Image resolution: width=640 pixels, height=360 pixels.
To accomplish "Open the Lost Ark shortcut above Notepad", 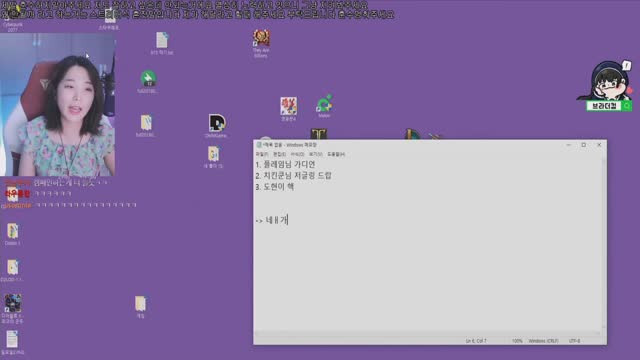I will pos(319,134).
